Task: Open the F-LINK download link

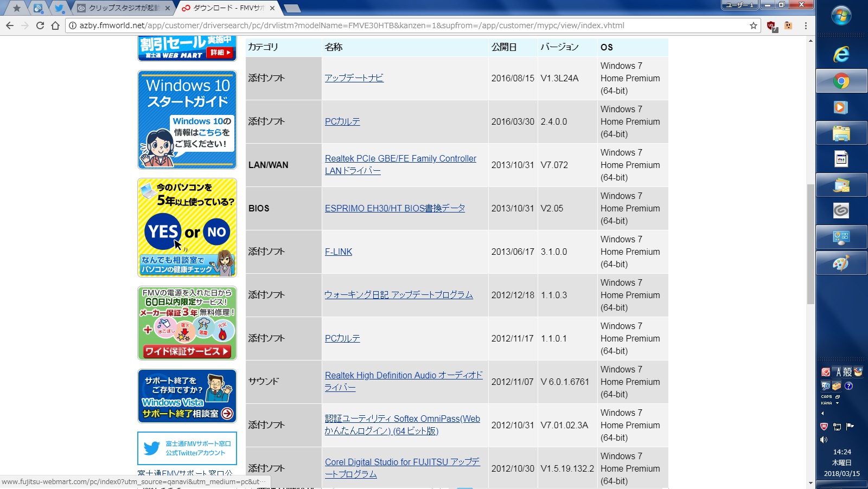Action: [x=339, y=252]
